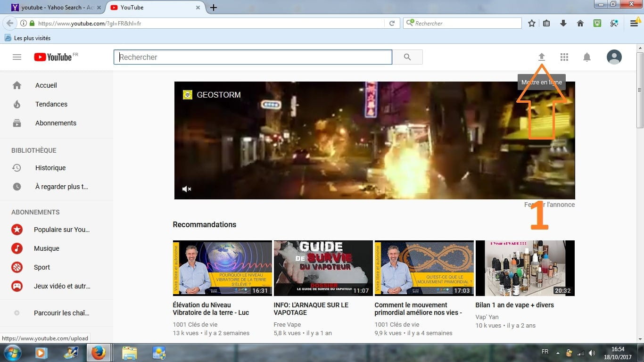Viewport: 644px width, 362px height.
Task: Click the YouTube FR logo
Action: pos(56,57)
